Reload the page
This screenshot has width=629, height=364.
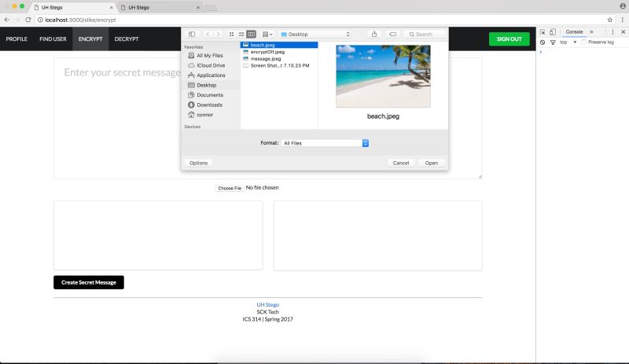point(28,20)
